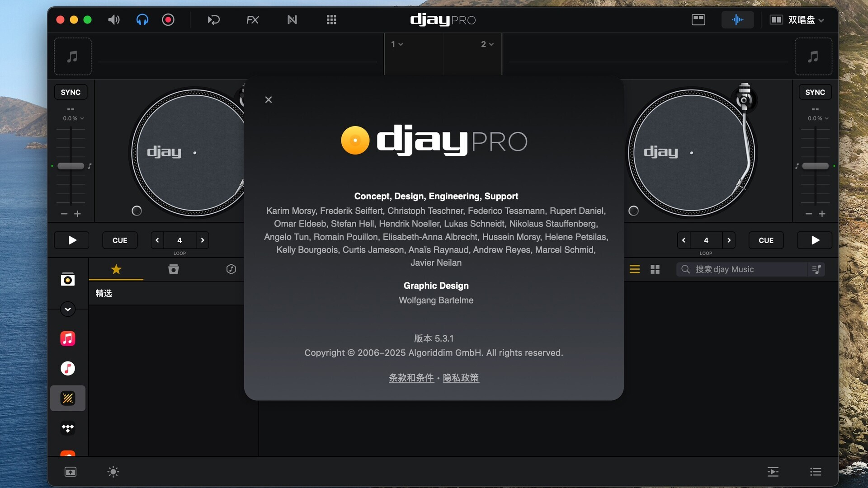This screenshot has width=868, height=488.
Task: Close the djay Pro about dialog
Action: pos(269,99)
